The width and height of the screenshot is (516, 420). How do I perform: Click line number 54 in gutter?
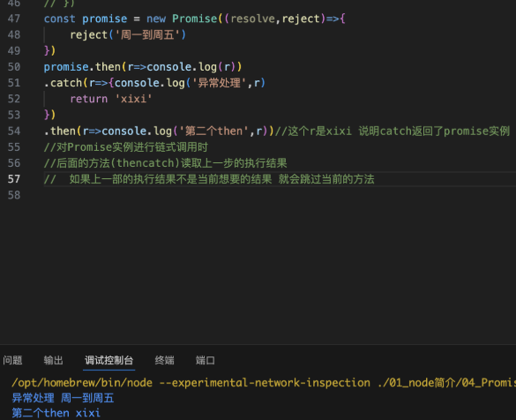(x=14, y=131)
